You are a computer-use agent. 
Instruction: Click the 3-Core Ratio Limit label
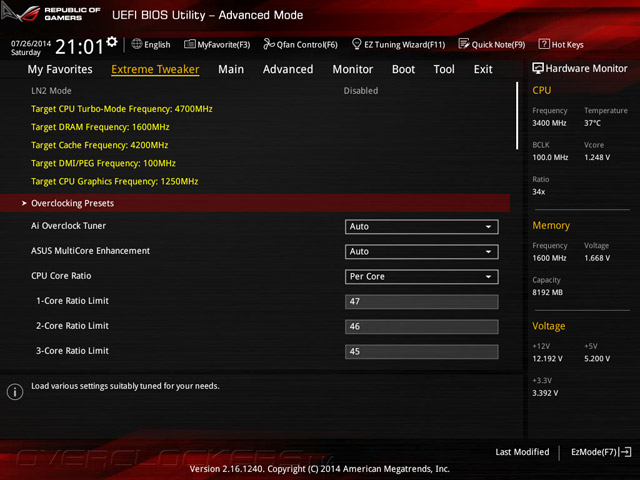coord(72,351)
